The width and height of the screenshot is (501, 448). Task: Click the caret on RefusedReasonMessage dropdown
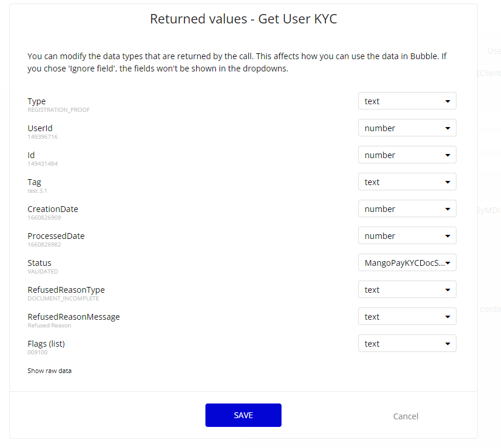click(448, 317)
